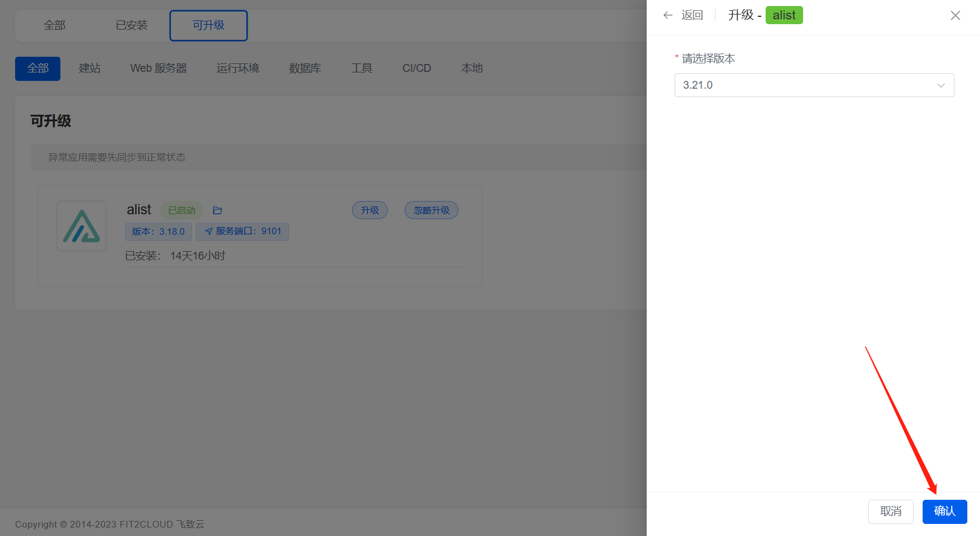Filter apps by CI/CD category
The height and width of the screenshot is (536, 980).
(417, 68)
